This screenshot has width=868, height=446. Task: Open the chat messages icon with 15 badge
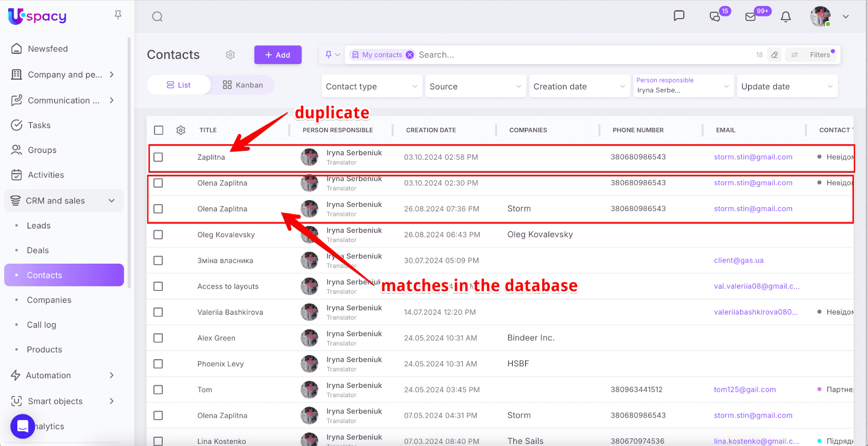(x=715, y=17)
